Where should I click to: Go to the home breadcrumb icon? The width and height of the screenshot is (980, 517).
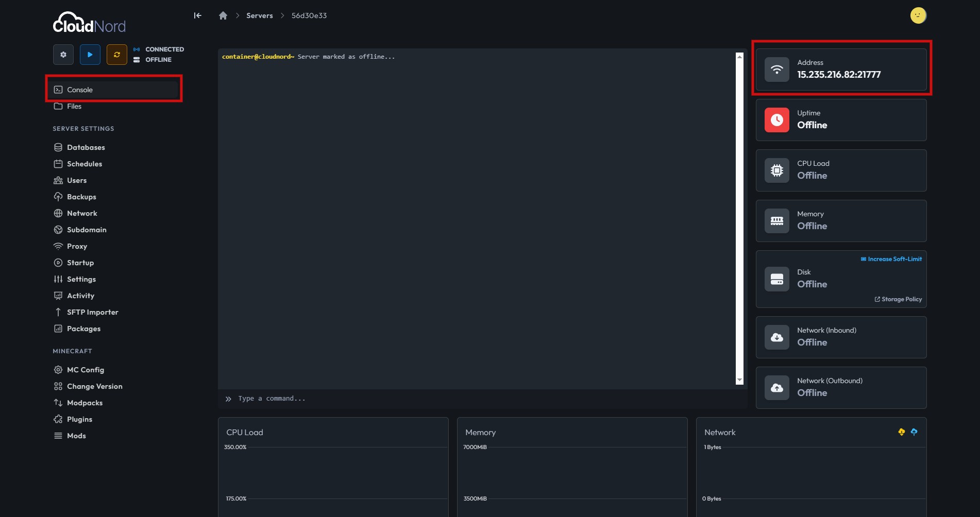pos(223,15)
